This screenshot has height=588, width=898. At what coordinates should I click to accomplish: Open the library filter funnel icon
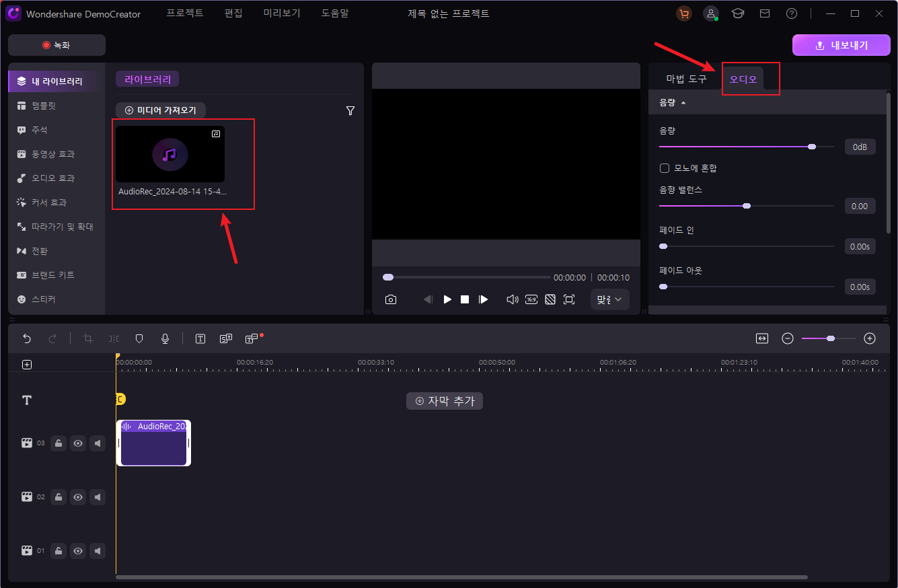point(350,111)
